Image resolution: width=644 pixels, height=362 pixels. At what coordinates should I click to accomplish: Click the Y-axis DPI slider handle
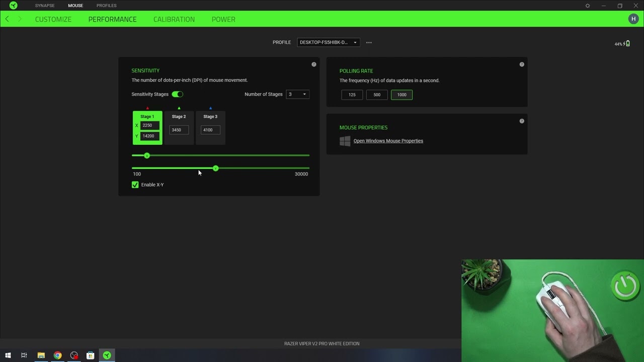click(215, 168)
